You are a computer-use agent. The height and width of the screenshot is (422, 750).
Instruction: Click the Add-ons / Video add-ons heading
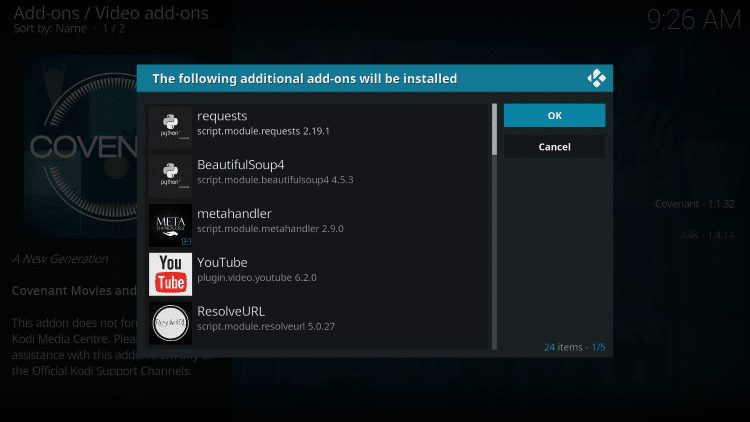click(111, 13)
